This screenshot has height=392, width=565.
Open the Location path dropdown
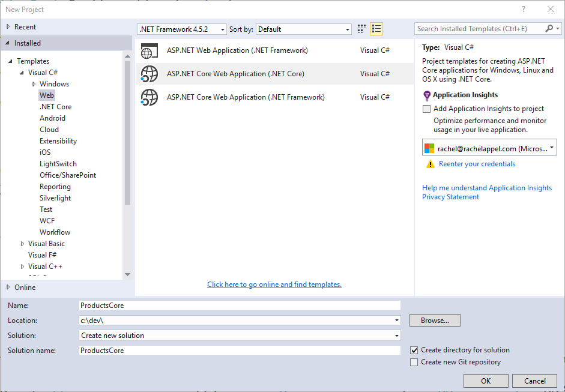396,321
